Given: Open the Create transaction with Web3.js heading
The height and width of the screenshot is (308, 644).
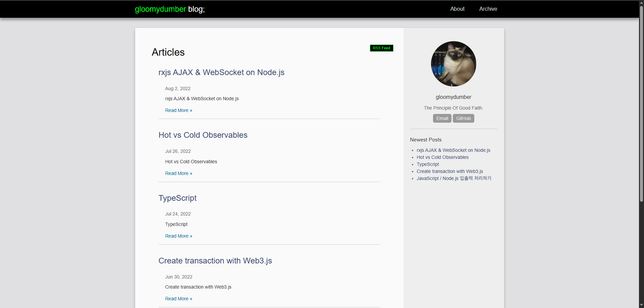Looking at the screenshot, I should pos(215,261).
